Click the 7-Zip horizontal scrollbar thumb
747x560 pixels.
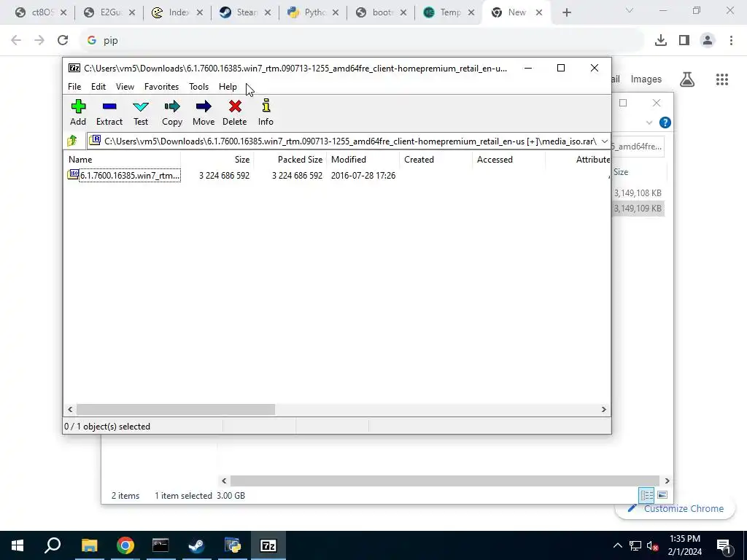click(175, 410)
